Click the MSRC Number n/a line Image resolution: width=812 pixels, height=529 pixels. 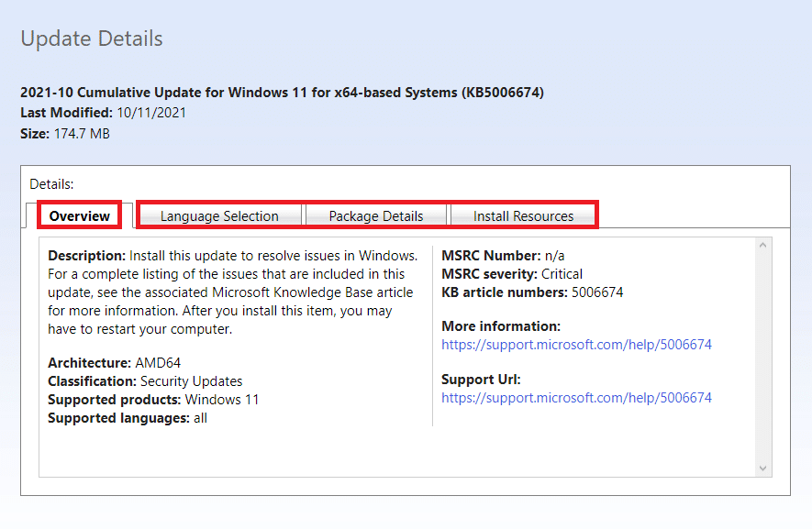[x=503, y=255]
